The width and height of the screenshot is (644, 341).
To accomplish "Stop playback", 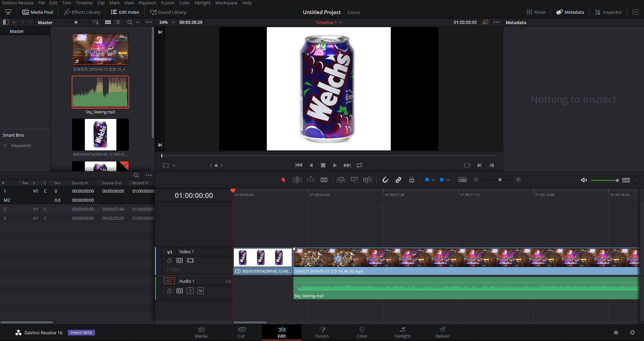I will [x=323, y=165].
